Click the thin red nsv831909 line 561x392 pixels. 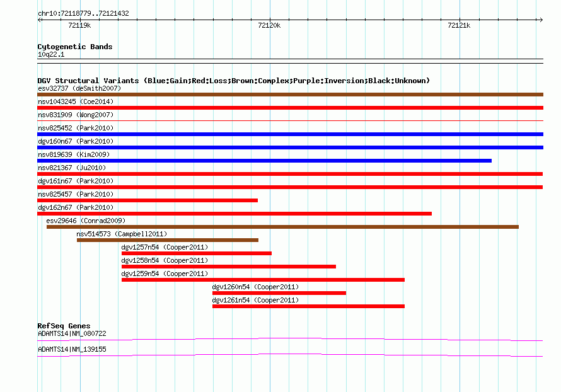(290, 121)
